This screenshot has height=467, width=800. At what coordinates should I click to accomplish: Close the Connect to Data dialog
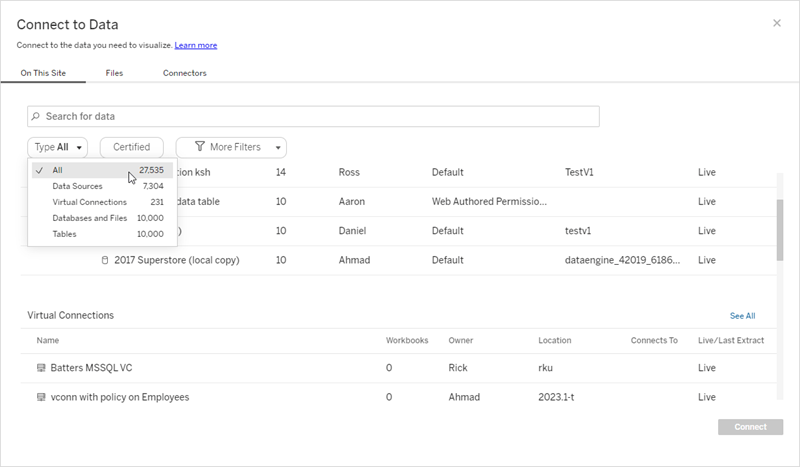point(777,23)
